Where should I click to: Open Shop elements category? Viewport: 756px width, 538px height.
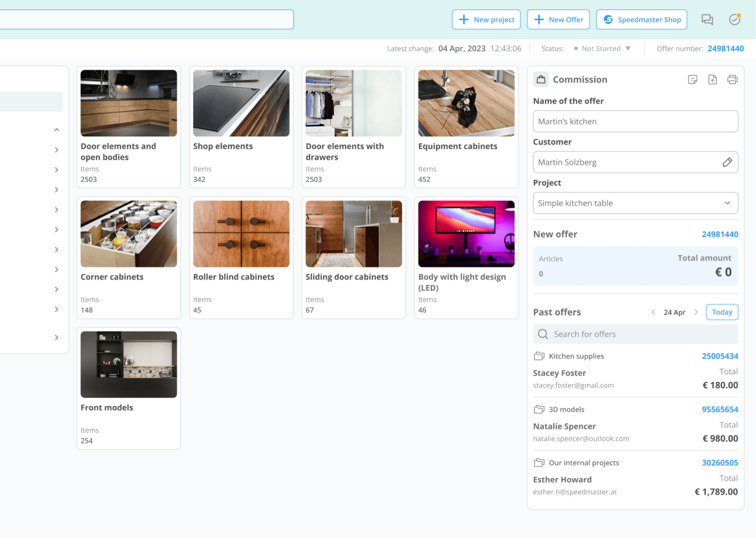tap(241, 127)
